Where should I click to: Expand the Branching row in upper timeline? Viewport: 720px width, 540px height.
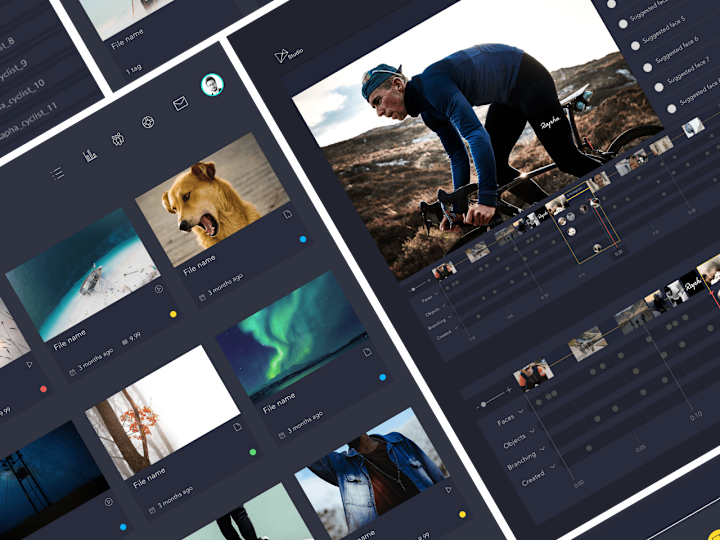(x=450, y=316)
